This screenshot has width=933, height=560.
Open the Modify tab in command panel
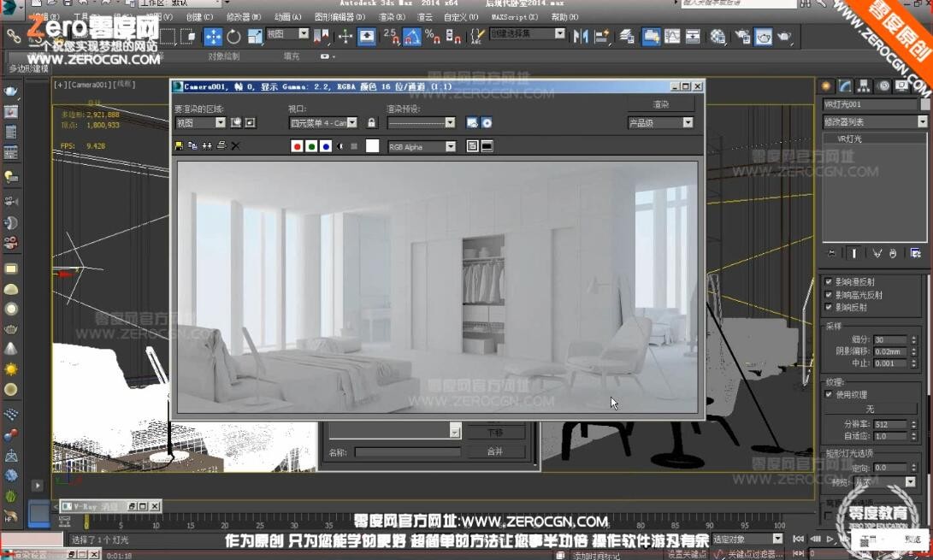pyautogui.click(x=845, y=86)
